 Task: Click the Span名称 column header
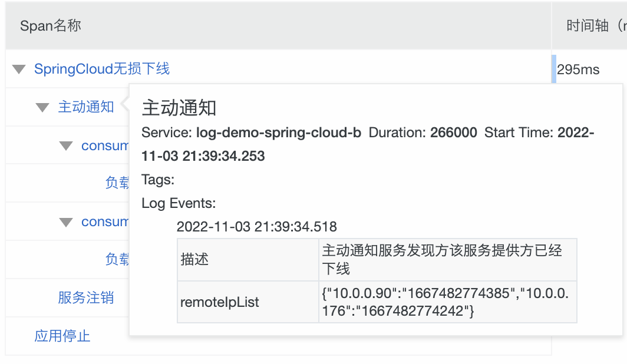51,25
